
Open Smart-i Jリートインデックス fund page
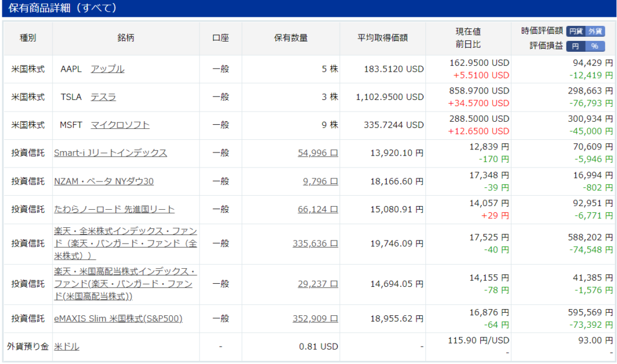click(x=110, y=153)
